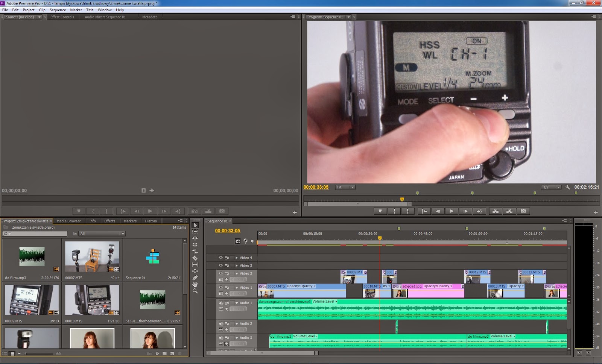The height and width of the screenshot is (364, 602).
Task: Mark Out point in Program monitor
Action: [407, 211]
